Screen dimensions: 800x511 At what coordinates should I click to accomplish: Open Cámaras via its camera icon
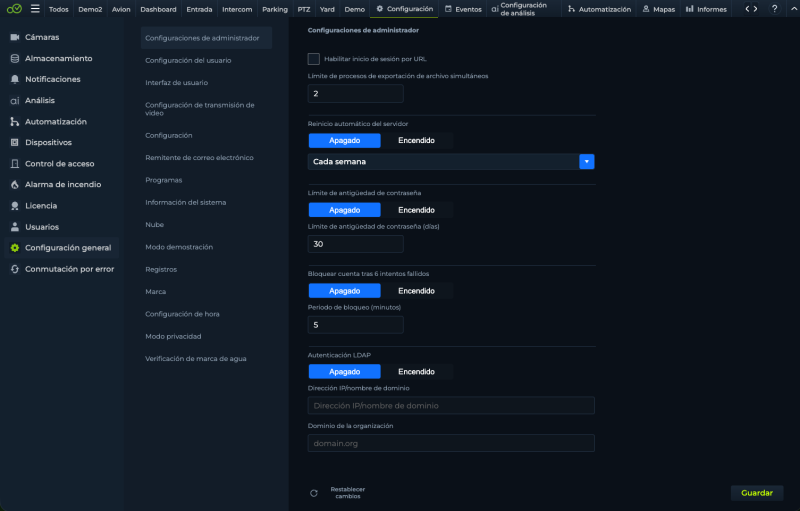coord(15,37)
